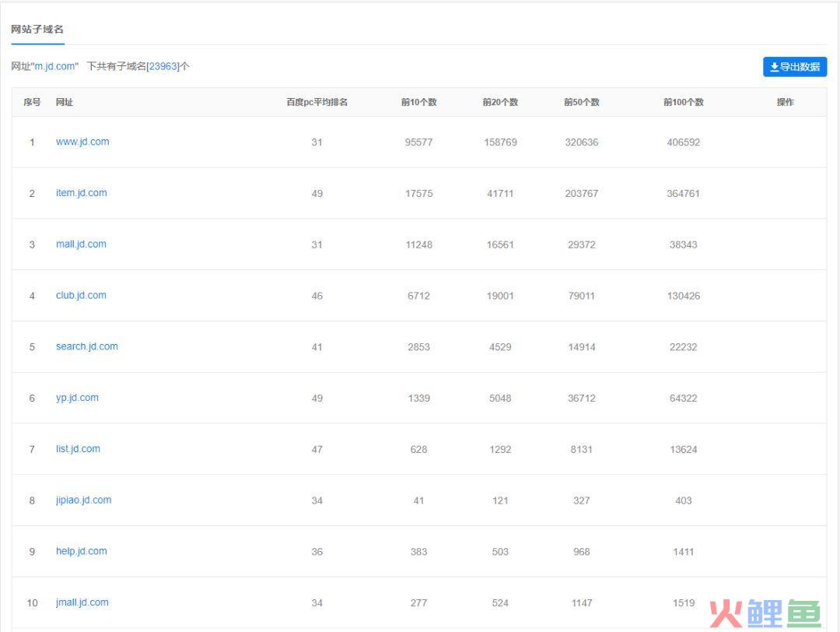
Task: Select value 17575 in item.jd.com row
Action: tap(419, 194)
